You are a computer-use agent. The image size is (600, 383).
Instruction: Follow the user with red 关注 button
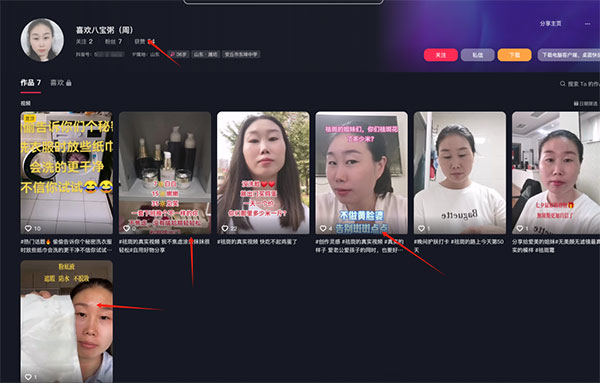tap(441, 55)
